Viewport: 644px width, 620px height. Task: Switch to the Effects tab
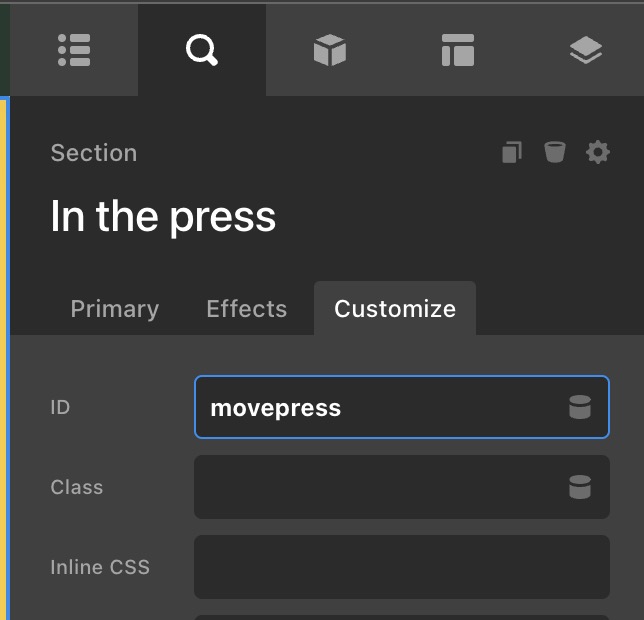(x=246, y=309)
